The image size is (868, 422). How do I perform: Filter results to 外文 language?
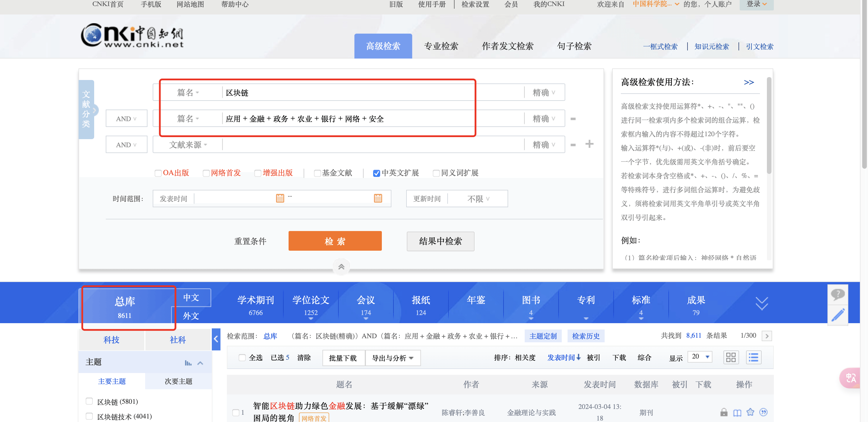(x=191, y=316)
